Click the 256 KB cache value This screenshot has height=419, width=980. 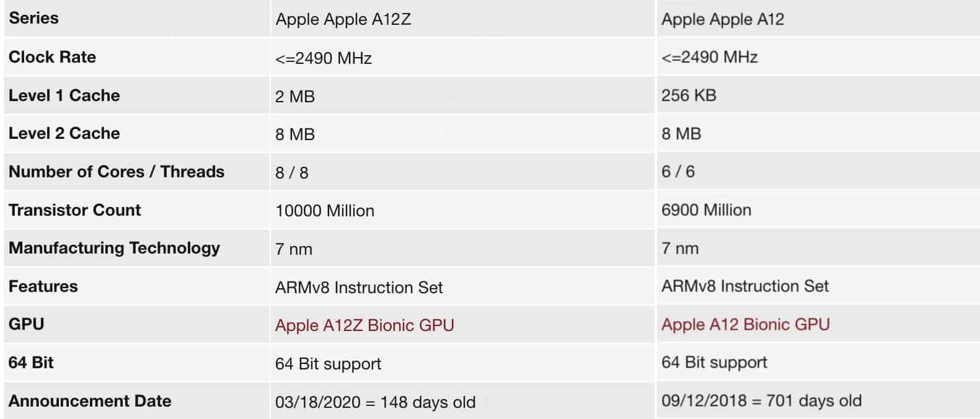(689, 95)
